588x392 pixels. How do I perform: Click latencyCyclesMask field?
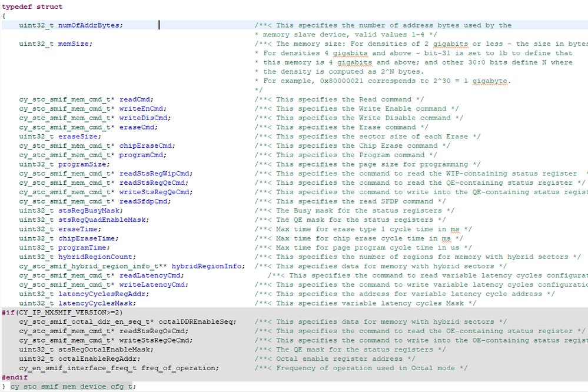[x=95, y=303]
